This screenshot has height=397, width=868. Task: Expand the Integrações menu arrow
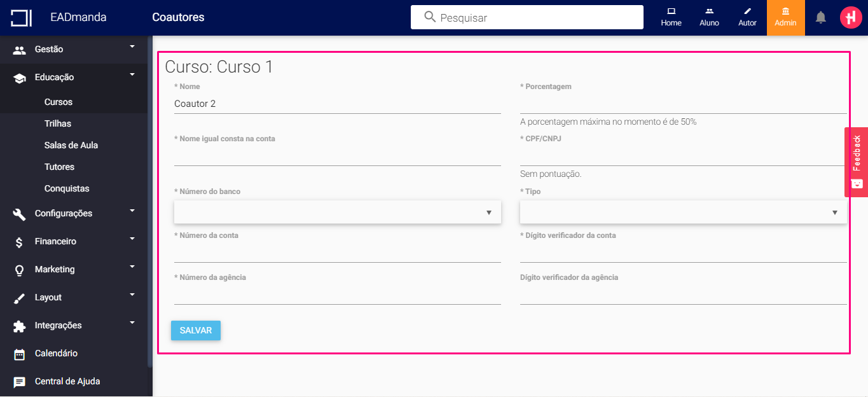tap(132, 323)
